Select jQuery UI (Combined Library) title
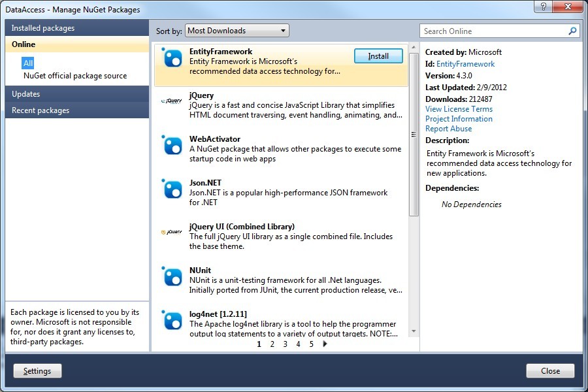Screen dimensions: 588x392 pyautogui.click(x=242, y=227)
